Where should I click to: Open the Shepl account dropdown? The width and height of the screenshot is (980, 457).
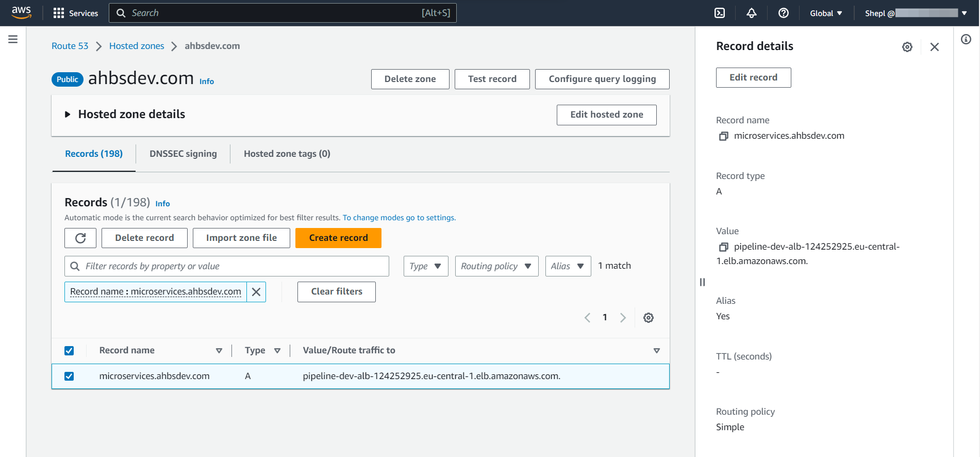click(916, 13)
